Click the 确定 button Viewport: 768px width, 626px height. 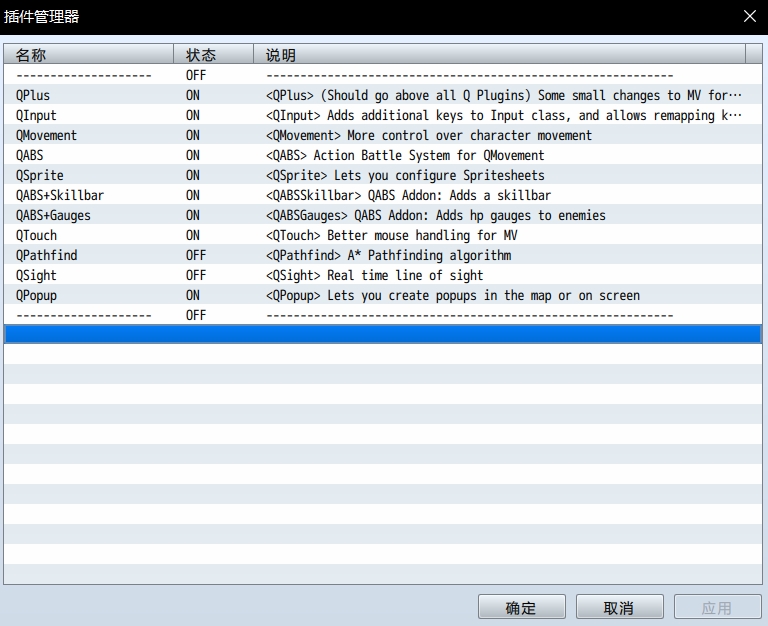point(522,607)
